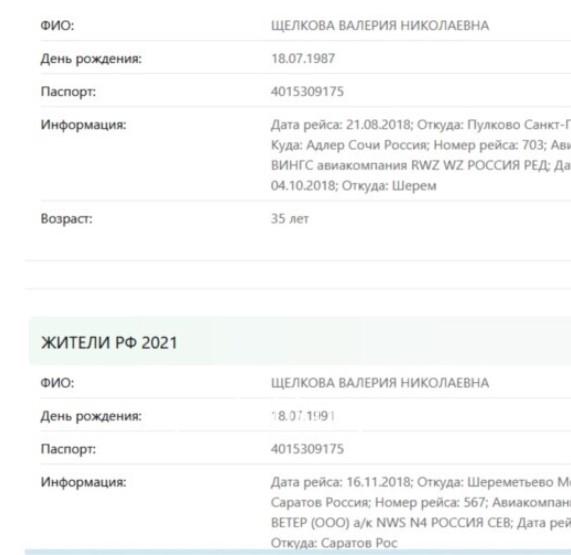Click the blue bar at the bottom edge
The image size is (571, 555).
point(298,552)
